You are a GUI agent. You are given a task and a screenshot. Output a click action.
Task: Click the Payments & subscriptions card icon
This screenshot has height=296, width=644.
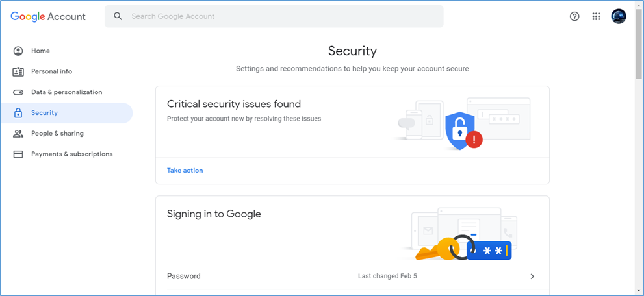tap(18, 154)
